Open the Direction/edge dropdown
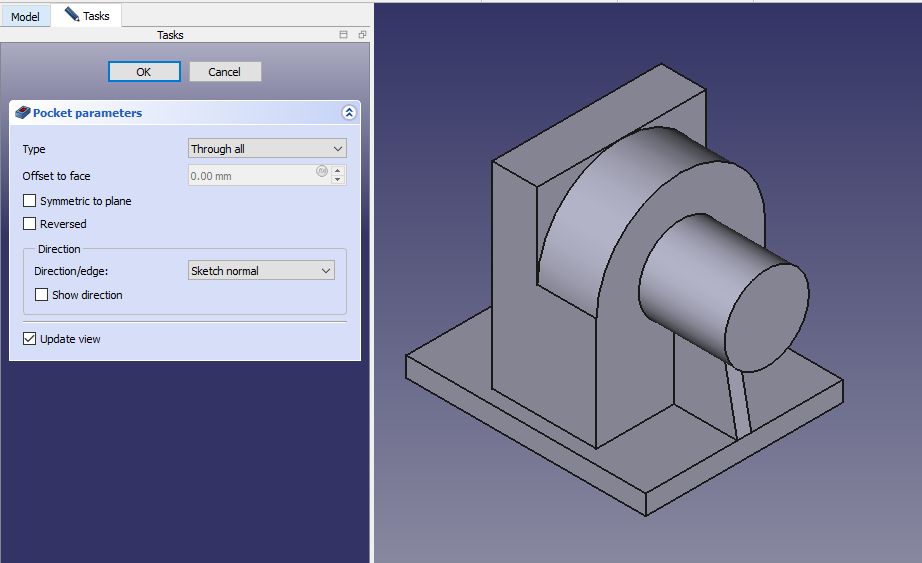 tap(261, 271)
